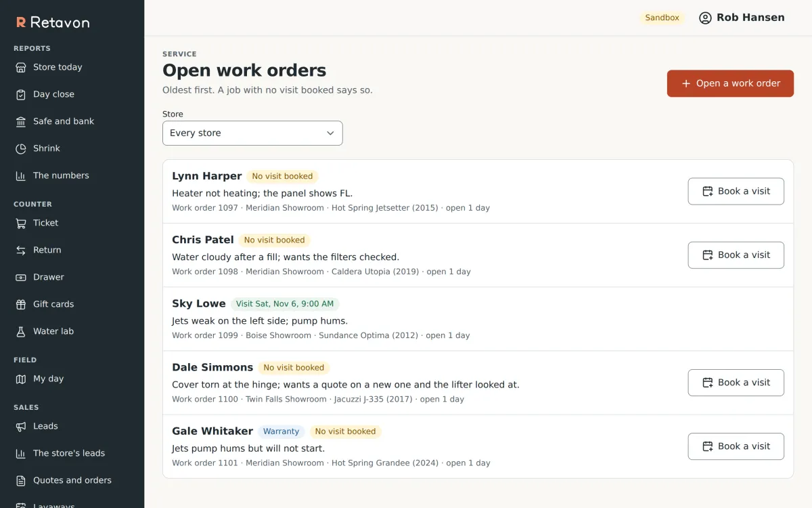Open Ticket under Counter
812x508 pixels.
tap(72, 223)
